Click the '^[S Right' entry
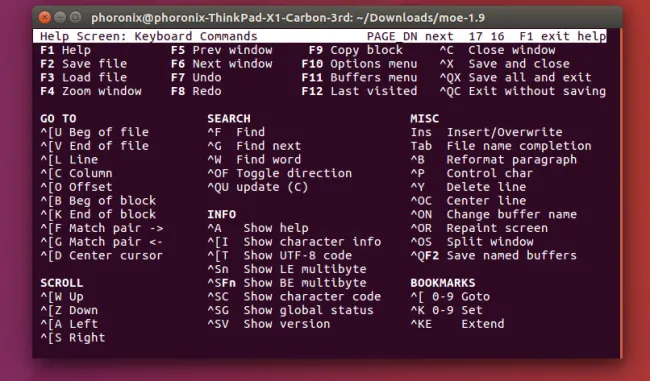This screenshot has width=650, height=381. click(x=73, y=337)
